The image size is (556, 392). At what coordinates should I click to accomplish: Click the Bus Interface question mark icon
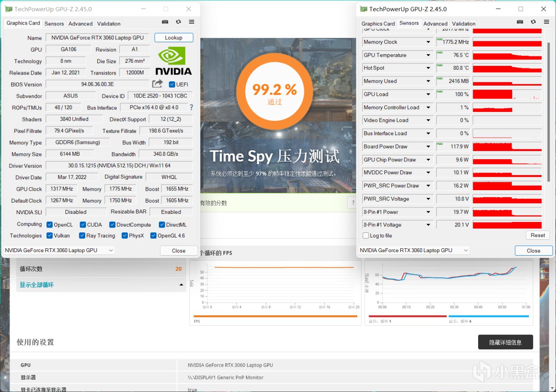191,107
